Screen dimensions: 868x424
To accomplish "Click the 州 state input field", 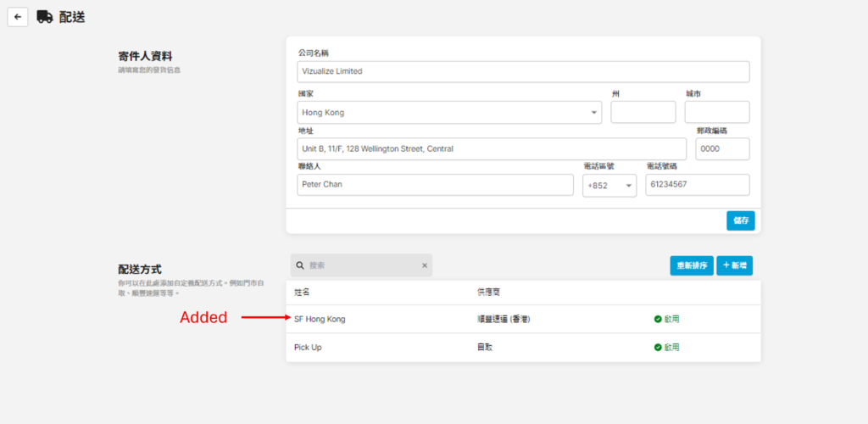I will [x=643, y=112].
